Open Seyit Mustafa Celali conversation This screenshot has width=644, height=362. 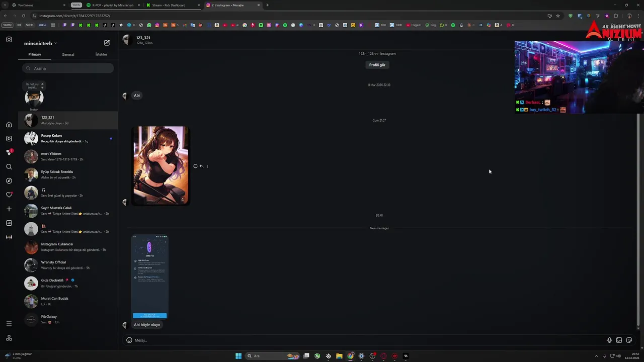(x=68, y=211)
